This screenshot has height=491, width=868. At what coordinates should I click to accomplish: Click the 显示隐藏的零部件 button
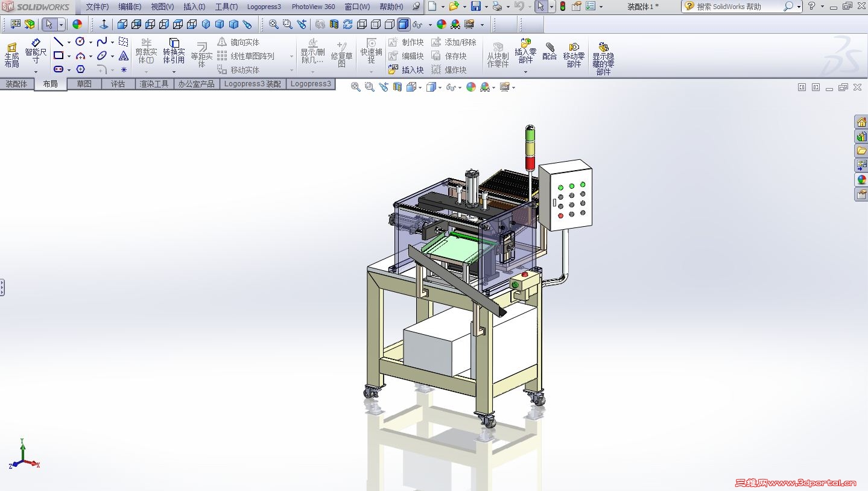tap(603, 58)
